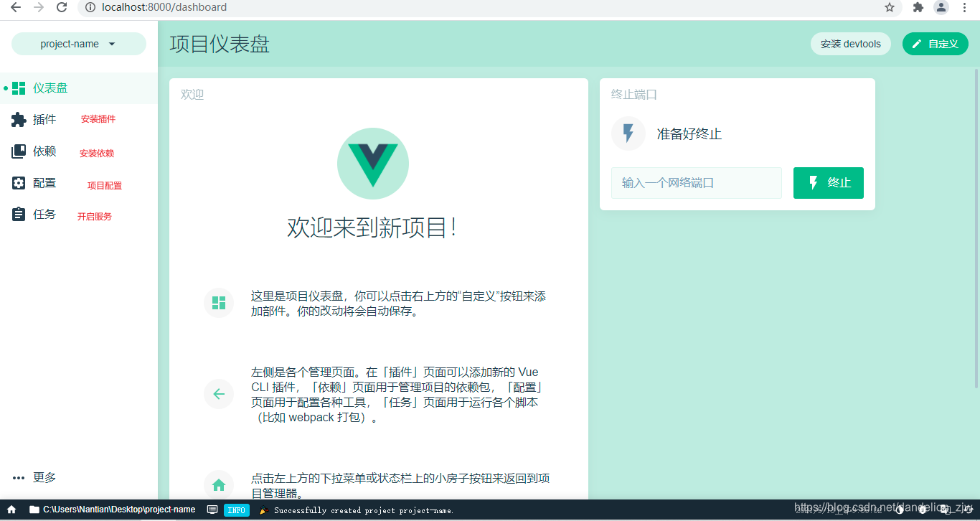Open the 插件 plugins page
980x521 pixels.
coord(79,120)
